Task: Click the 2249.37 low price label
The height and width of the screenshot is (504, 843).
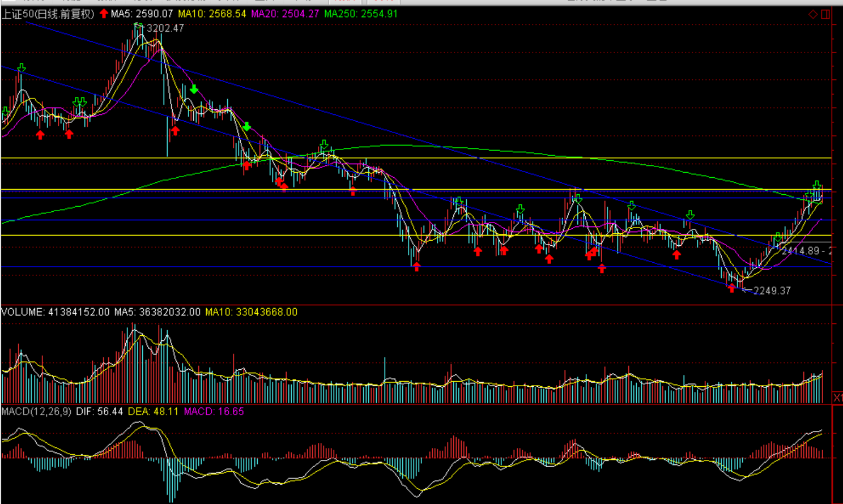Action: click(x=772, y=291)
